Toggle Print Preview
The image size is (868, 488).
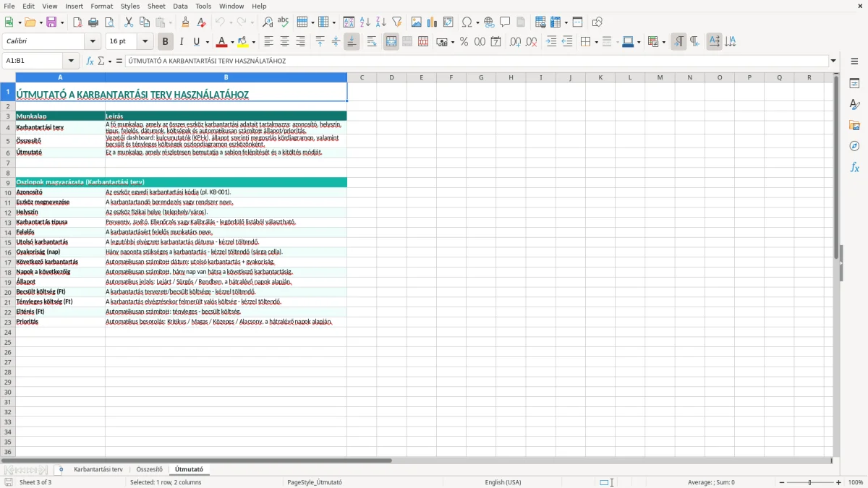coord(109,22)
